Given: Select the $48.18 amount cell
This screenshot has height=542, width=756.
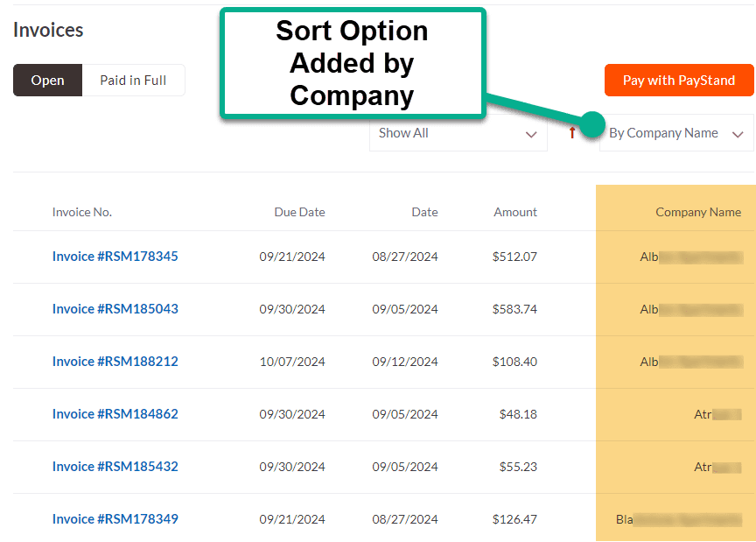Looking at the screenshot, I should click(x=518, y=414).
